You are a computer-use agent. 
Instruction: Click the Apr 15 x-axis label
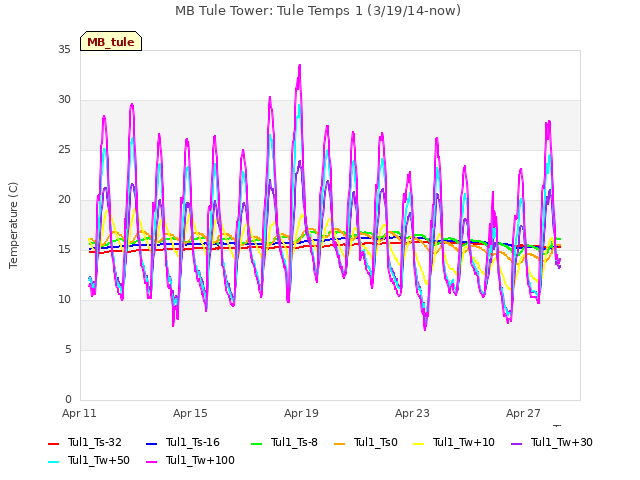[x=190, y=413]
